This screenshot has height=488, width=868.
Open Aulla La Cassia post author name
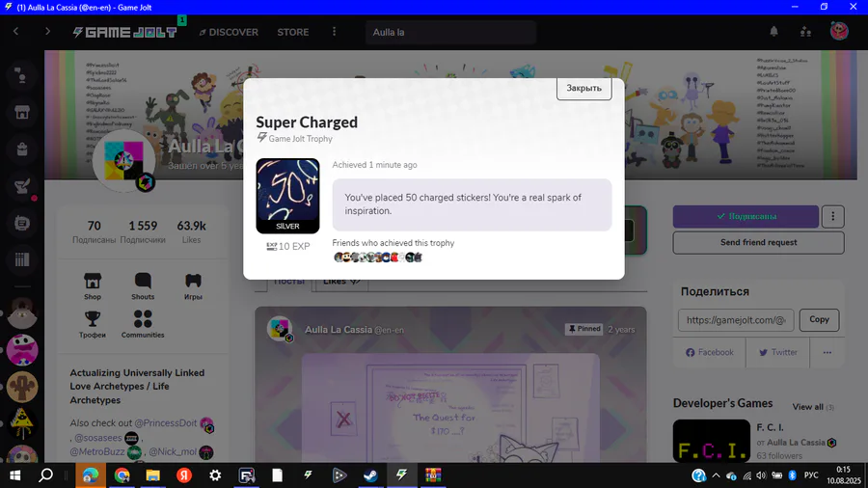[x=339, y=330]
